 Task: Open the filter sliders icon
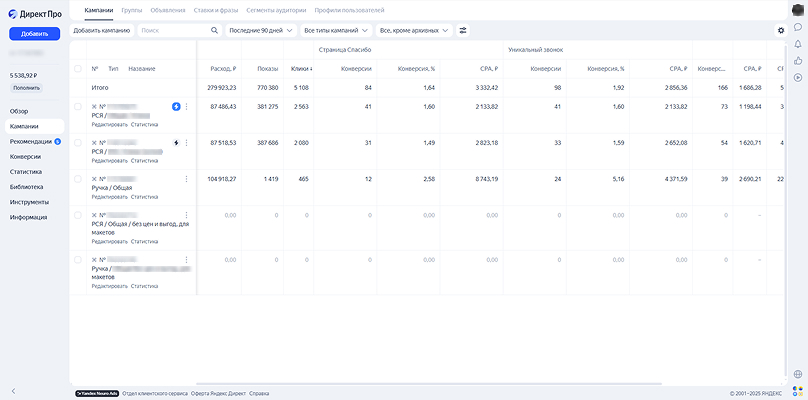pyautogui.click(x=463, y=30)
